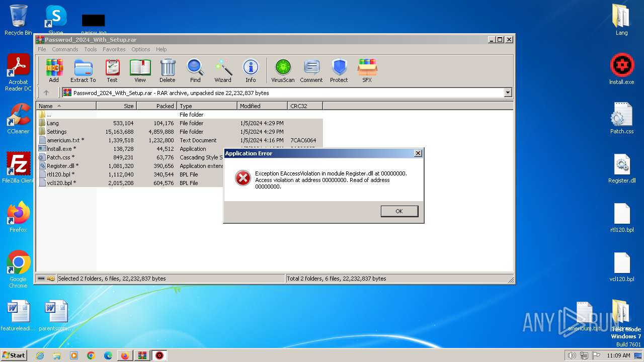Run the Test archive tool
644x362 pixels.
tap(112, 70)
